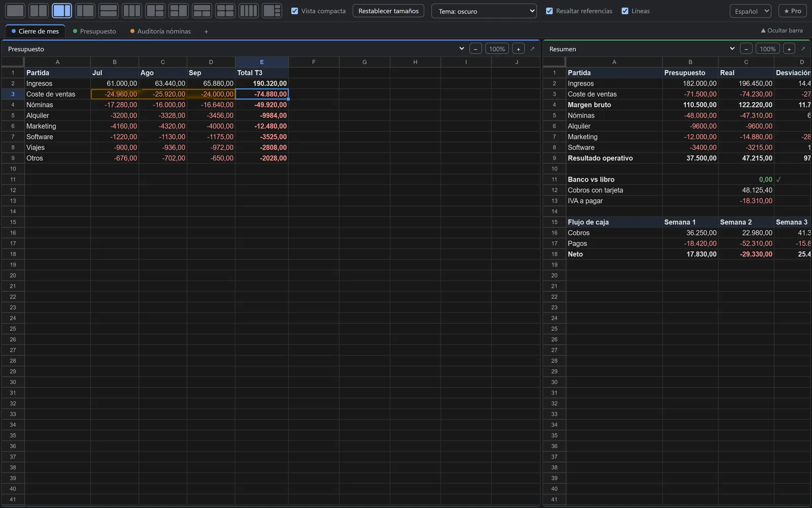Select the three equal columns layout icon
812x508 pixels.
pos(132,11)
